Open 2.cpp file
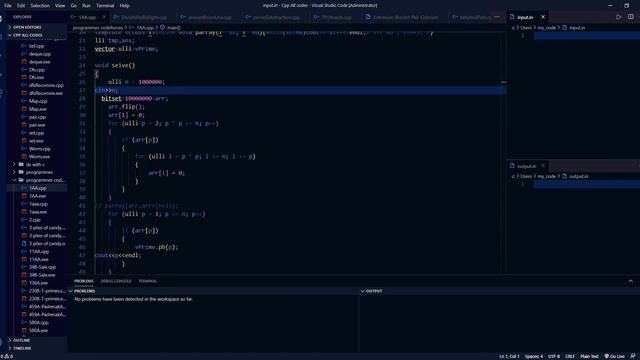The width and height of the screenshot is (640, 360). [x=35, y=220]
